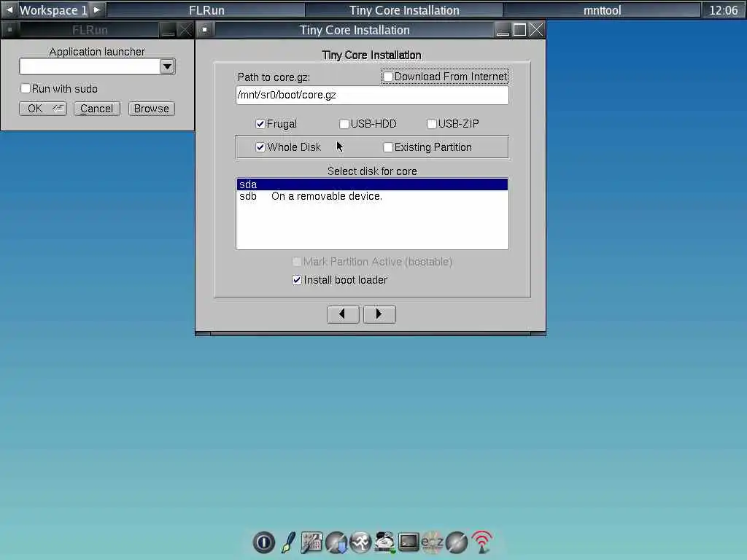Switch to mnttool in the taskbar
Viewport: 747px width, 560px height.
[x=602, y=10]
